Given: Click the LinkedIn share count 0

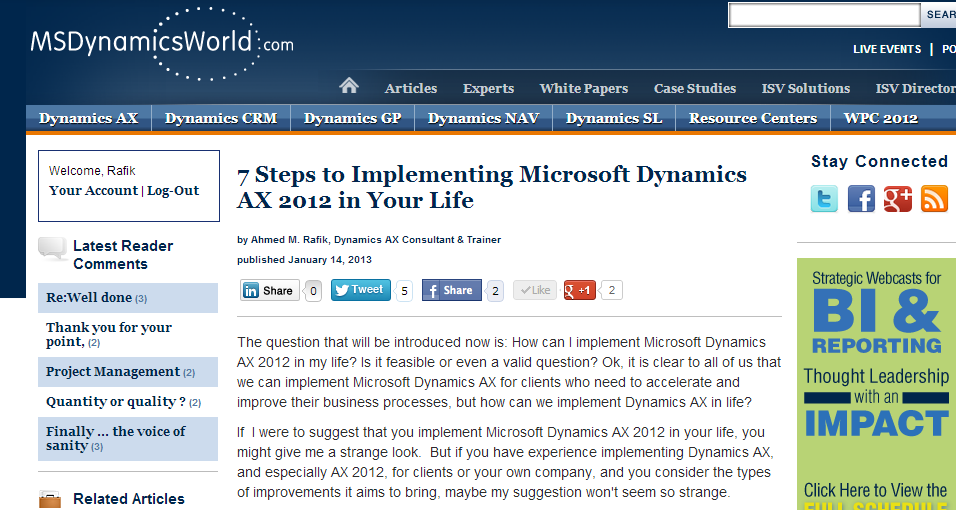Looking at the screenshot, I should [x=313, y=291].
